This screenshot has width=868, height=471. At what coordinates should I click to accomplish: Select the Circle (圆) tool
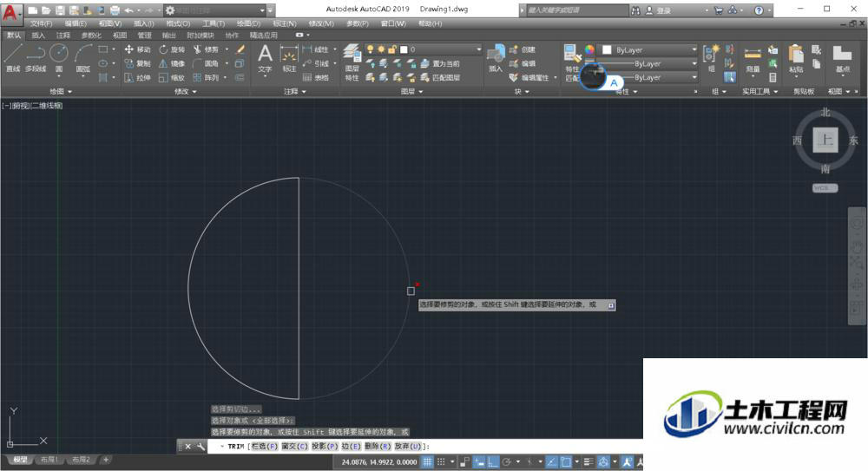point(59,58)
